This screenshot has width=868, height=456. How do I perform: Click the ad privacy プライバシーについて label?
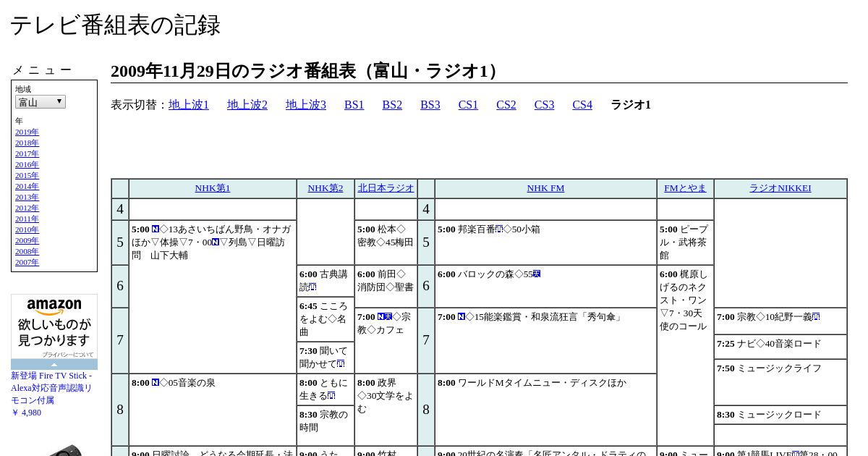point(68,355)
